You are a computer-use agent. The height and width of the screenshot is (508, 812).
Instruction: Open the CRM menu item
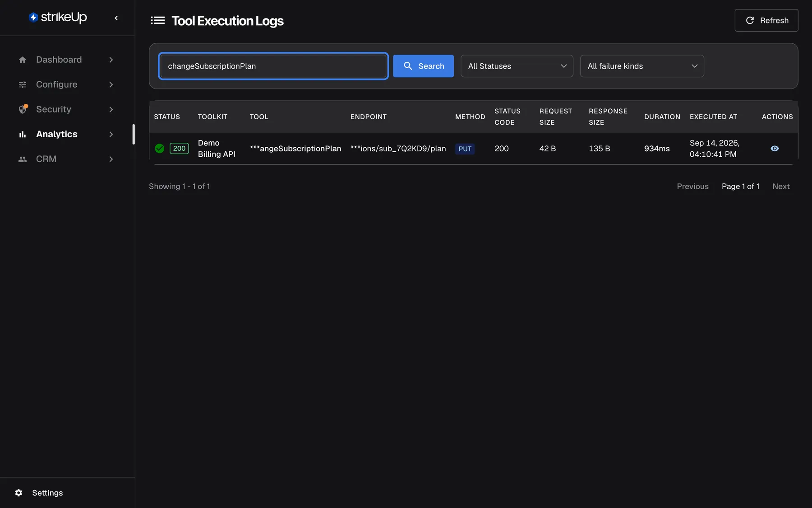pos(66,159)
